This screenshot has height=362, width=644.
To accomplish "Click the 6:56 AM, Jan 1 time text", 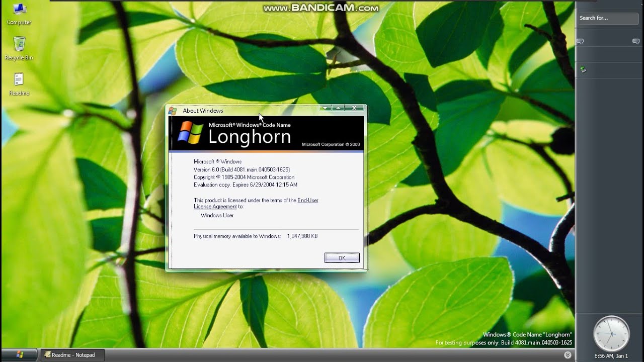I will tap(611, 356).
